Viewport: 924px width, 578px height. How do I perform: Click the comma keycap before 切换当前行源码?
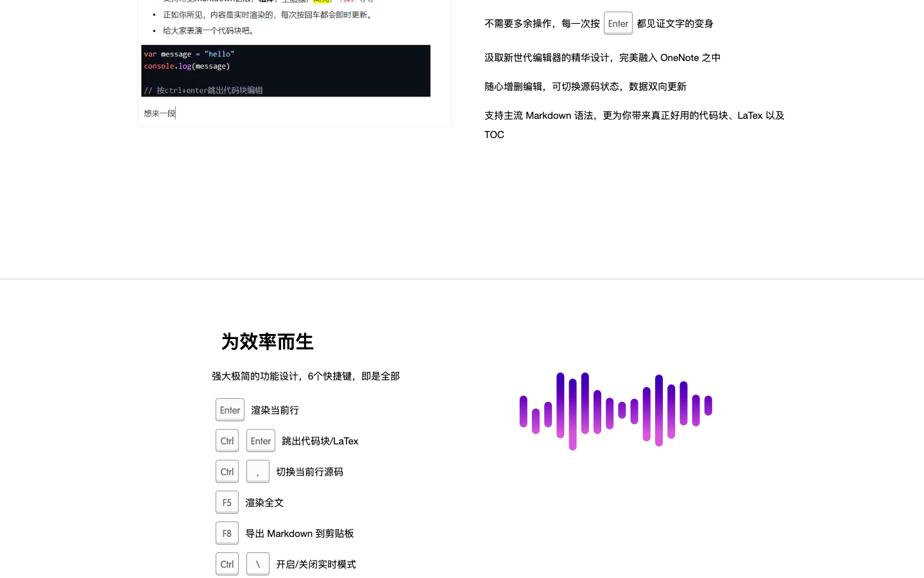[258, 472]
